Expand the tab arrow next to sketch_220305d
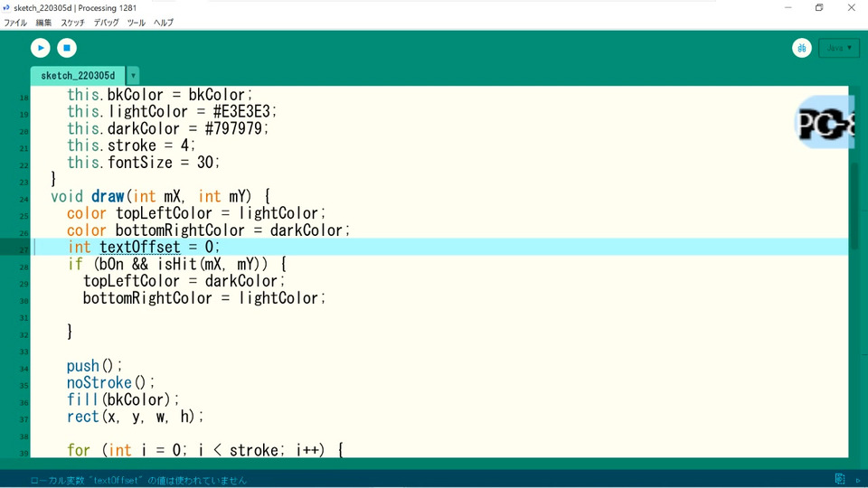868x488 pixels. [x=133, y=75]
